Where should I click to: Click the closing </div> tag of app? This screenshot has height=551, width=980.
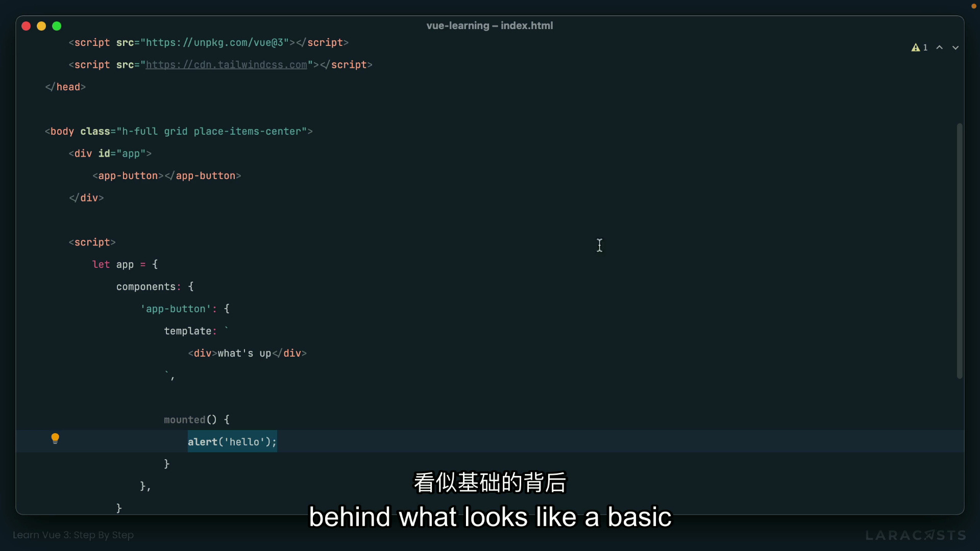[x=86, y=198]
